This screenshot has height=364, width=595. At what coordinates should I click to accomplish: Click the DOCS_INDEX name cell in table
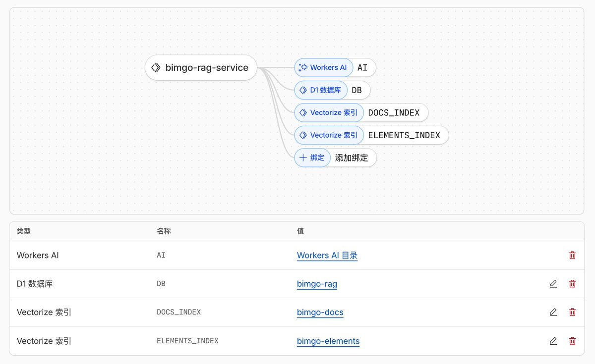point(178,312)
